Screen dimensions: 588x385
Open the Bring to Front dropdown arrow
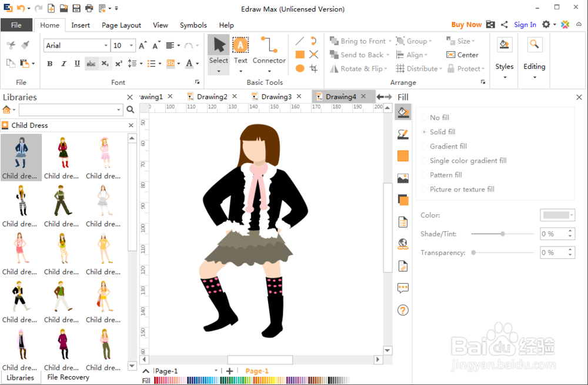[390, 41]
